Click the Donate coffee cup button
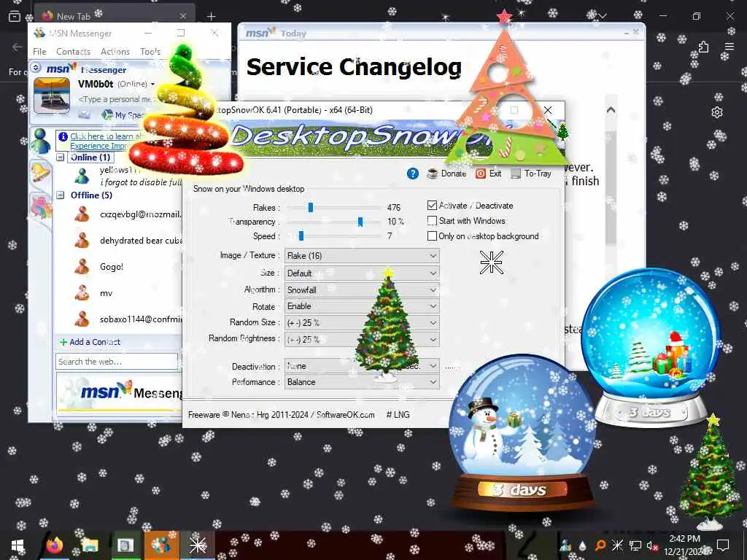The height and width of the screenshot is (560, 747). point(446,174)
